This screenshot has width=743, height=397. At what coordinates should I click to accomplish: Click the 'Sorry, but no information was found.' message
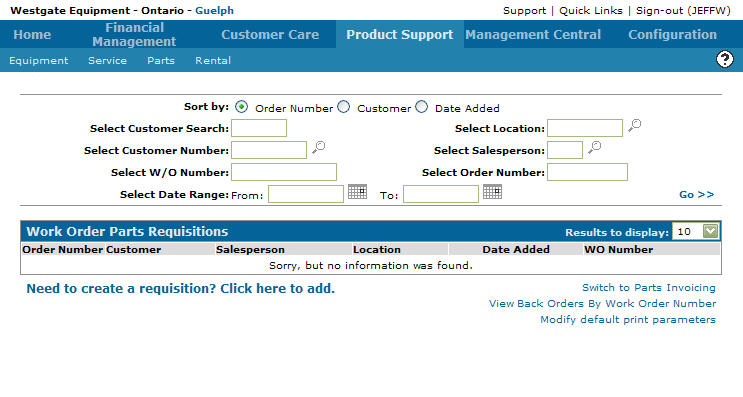(371, 265)
